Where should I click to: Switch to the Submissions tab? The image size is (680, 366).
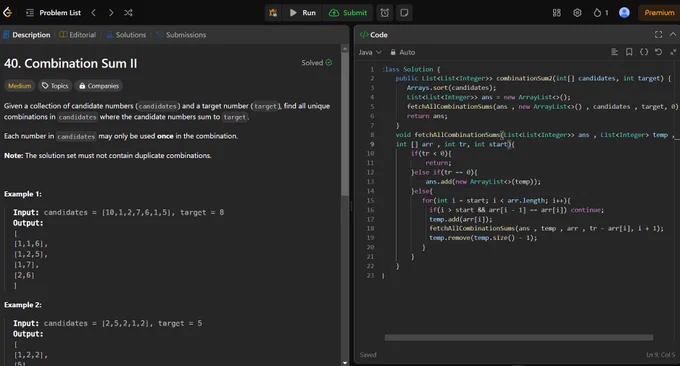click(x=181, y=35)
